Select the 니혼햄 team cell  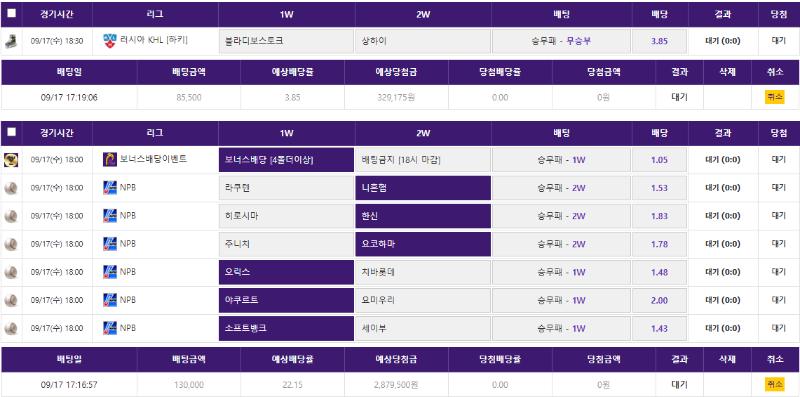(423, 188)
